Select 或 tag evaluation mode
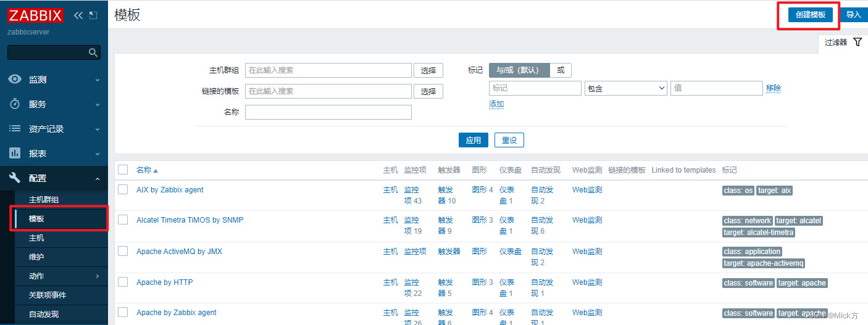 point(561,70)
